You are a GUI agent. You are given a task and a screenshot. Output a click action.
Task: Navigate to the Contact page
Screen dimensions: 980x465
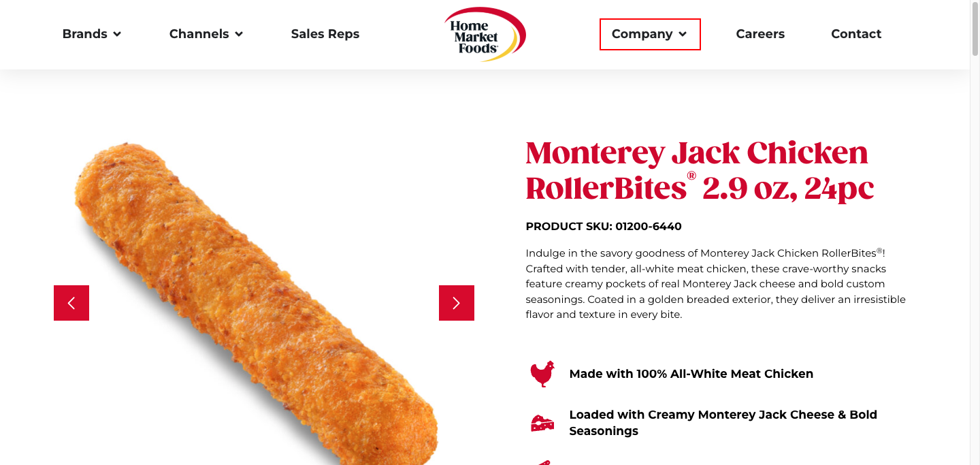click(x=856, y=34)
